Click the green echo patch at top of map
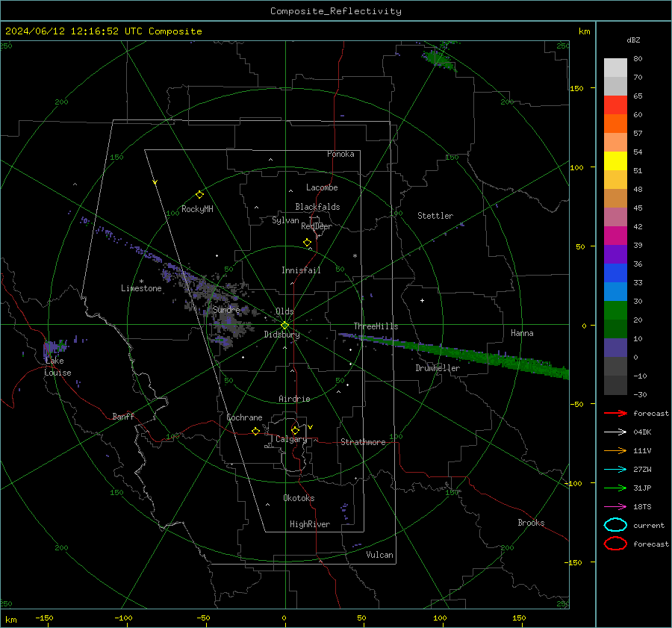This screenshot has height=628, width=672. pos(438,58)
